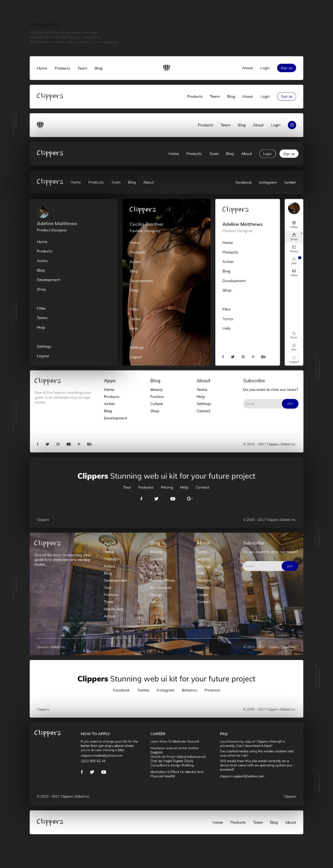The width and height of the screenshot is (333, 868).
Task: Click the clippers.support@yahoo.com email link
Action: 242,776
